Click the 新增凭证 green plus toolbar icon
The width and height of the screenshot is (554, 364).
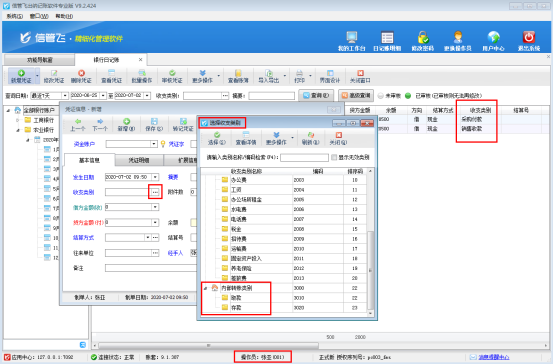click(x=21, y=73)
